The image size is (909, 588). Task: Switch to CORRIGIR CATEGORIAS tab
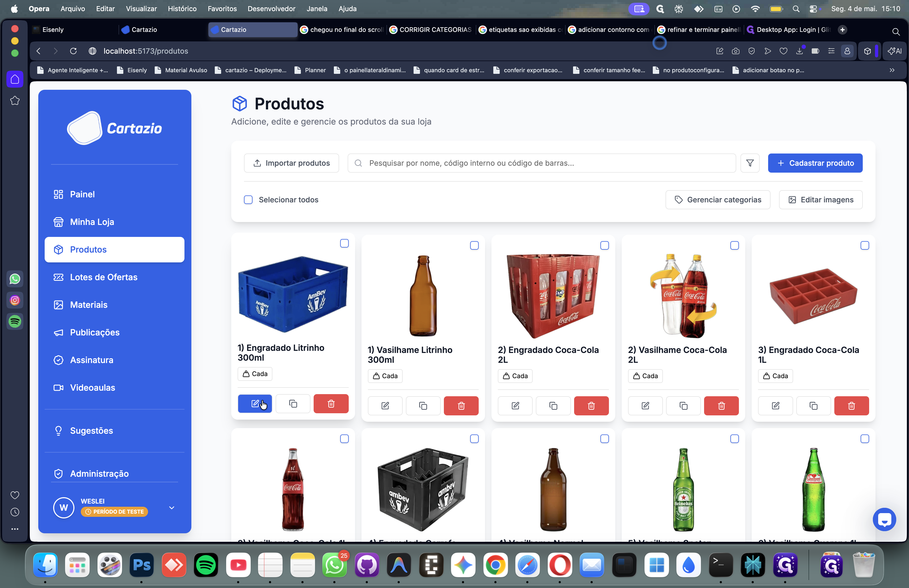(431, 30)
